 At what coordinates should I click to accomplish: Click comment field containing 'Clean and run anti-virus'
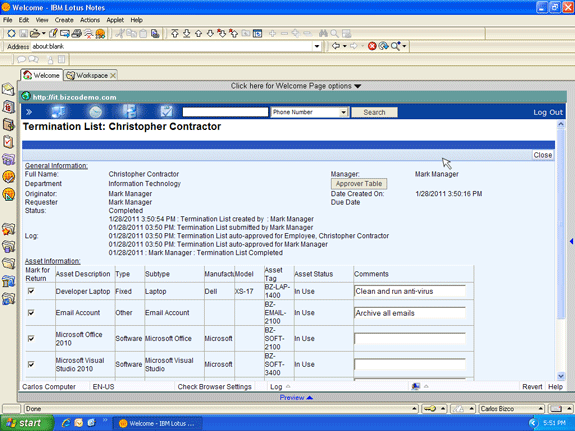410,291
